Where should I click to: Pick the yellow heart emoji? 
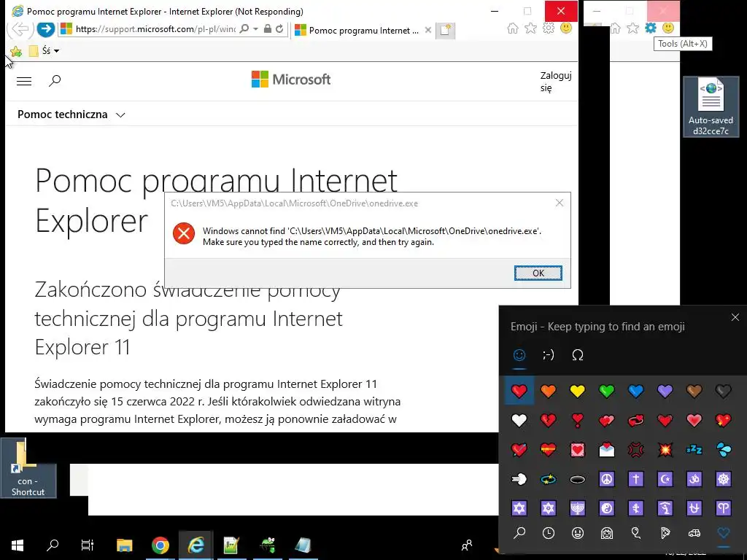click(578, 391)
